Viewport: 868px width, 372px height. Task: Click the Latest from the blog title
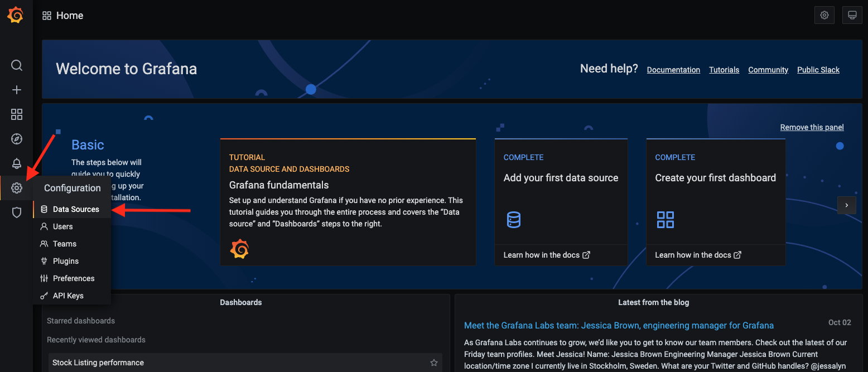[653, 302]
